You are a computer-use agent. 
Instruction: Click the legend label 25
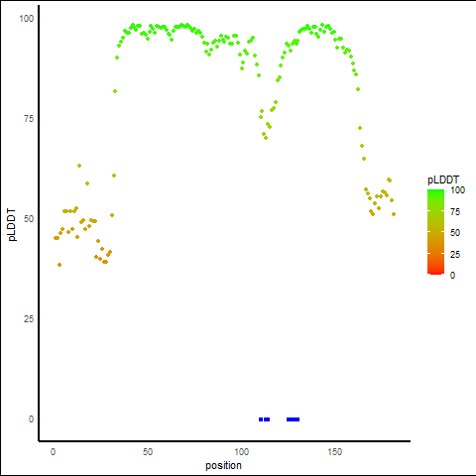[x=455, y=254]
